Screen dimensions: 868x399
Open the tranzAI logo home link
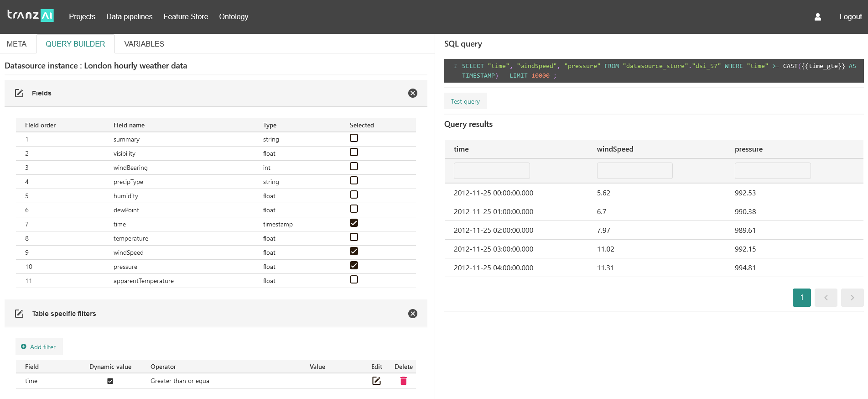point(31,15)
